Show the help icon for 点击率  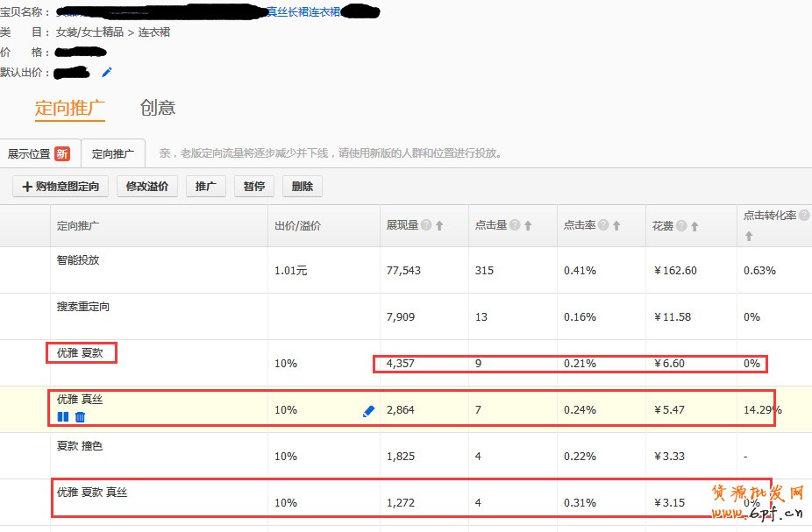pyautogui.click(x=602, y=226)
